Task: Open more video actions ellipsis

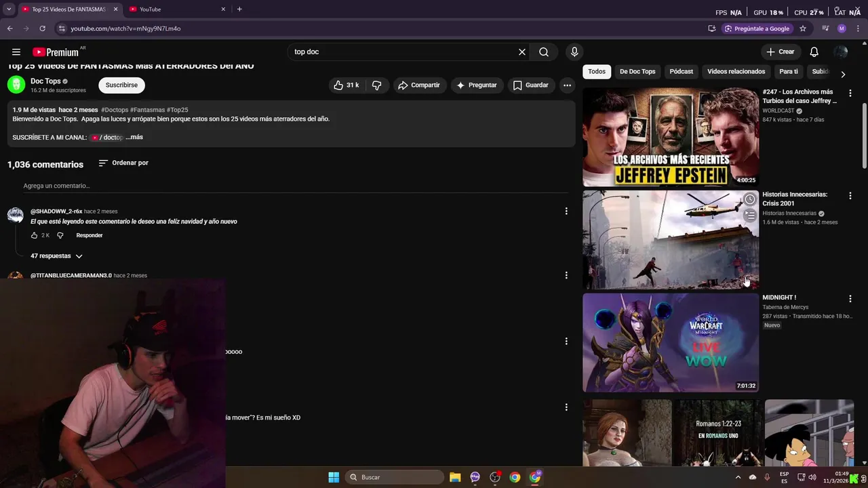Action: pos(567,85)
